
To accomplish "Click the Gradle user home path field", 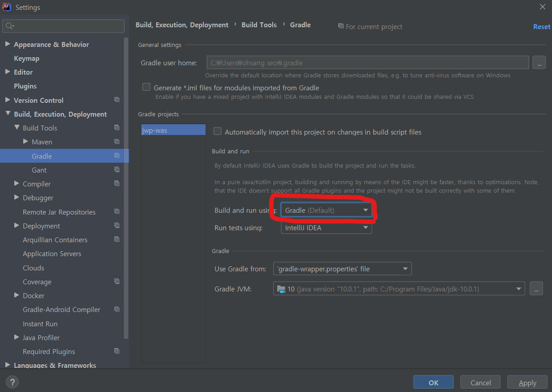I will [367, 63].
